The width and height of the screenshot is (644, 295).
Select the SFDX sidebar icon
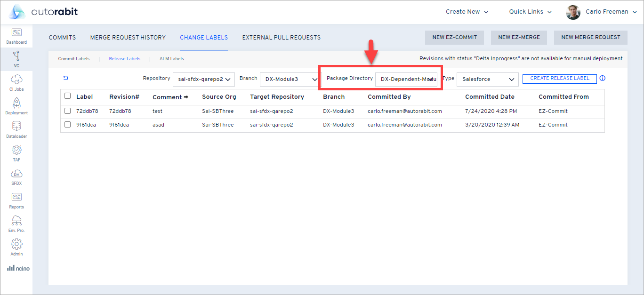pyautogui.click(x=16, y=175)
